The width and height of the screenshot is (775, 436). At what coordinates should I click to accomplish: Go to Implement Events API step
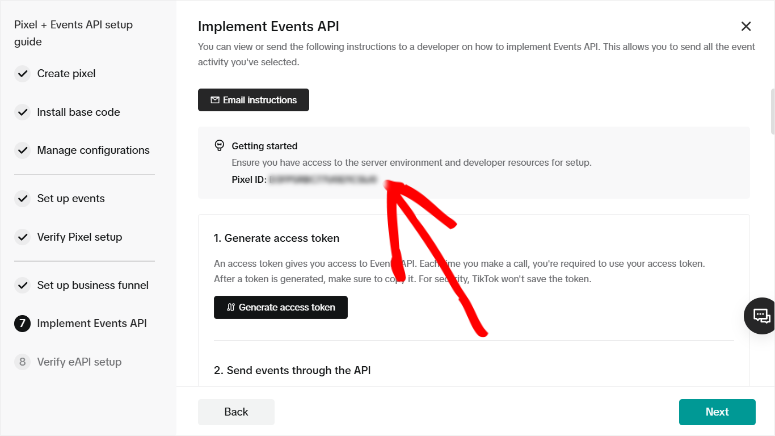coord(92,323)
